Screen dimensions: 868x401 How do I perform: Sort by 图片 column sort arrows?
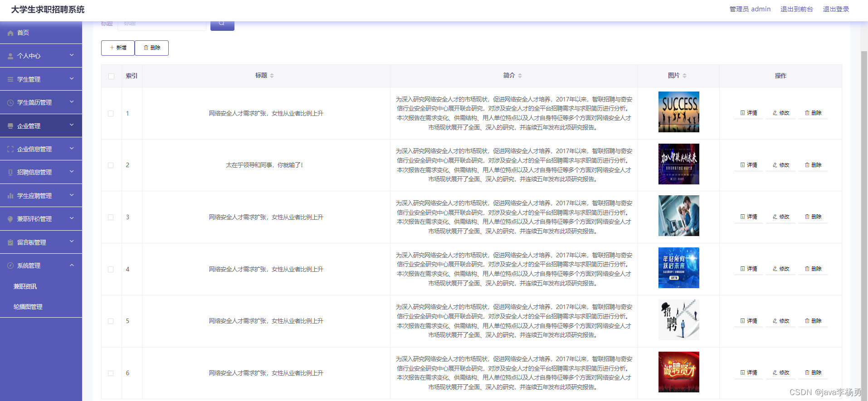(684, 76)
